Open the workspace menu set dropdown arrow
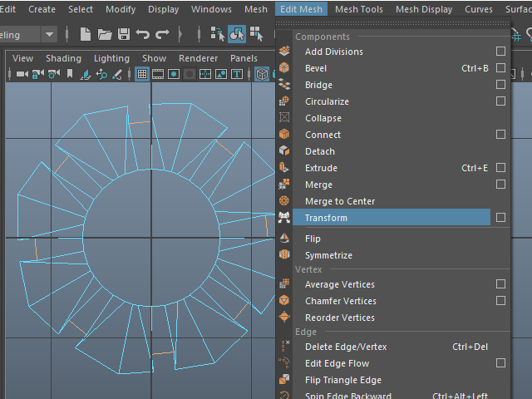The width and height of the screenshot is (532, 399). tap(49, 34)
